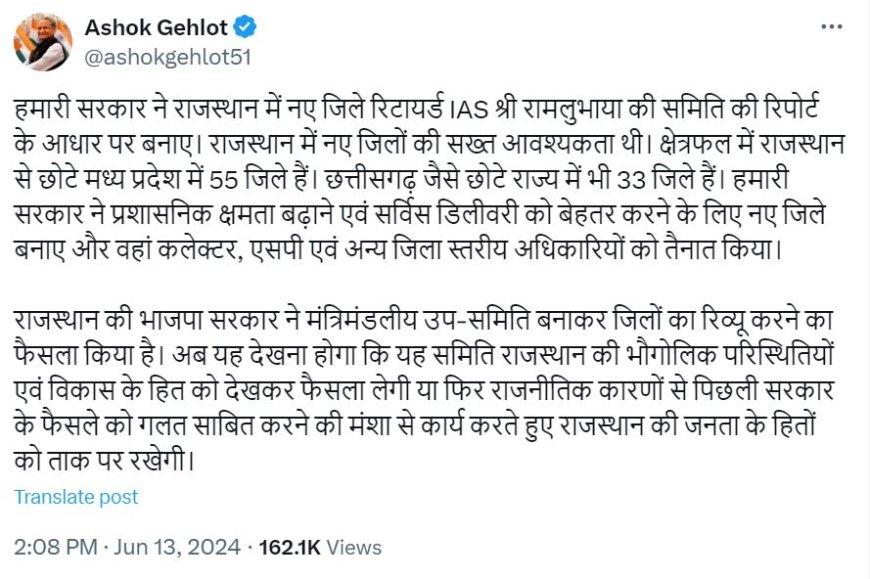Click the "162.1K" view count
The width and height of the screenshot is (870, 579).
coord(289,547)
